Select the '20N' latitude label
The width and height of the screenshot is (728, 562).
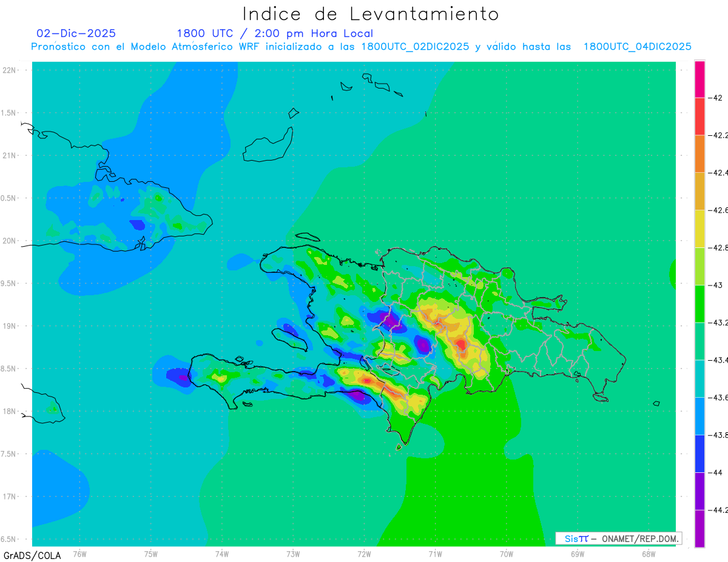[10, 241]
